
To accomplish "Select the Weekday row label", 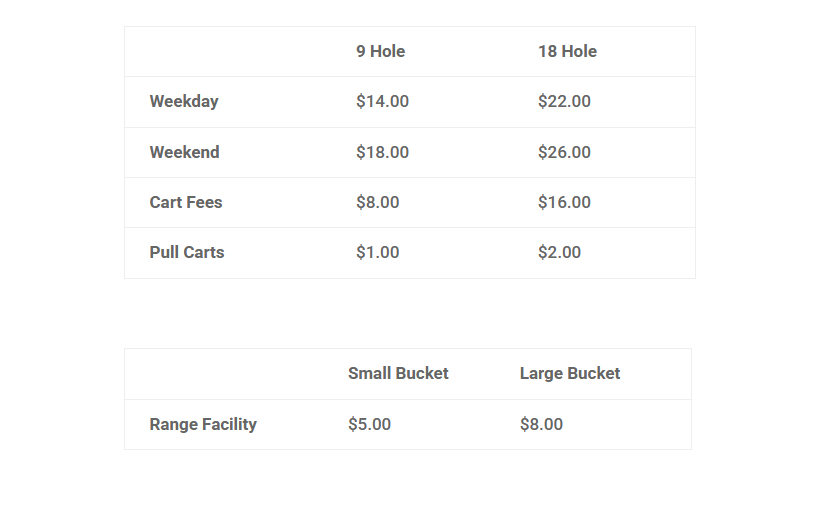I will [x=184, y=102].
